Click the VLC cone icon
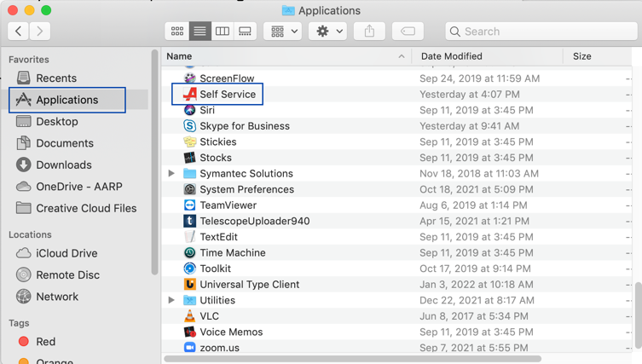 [x=189, y=316]
